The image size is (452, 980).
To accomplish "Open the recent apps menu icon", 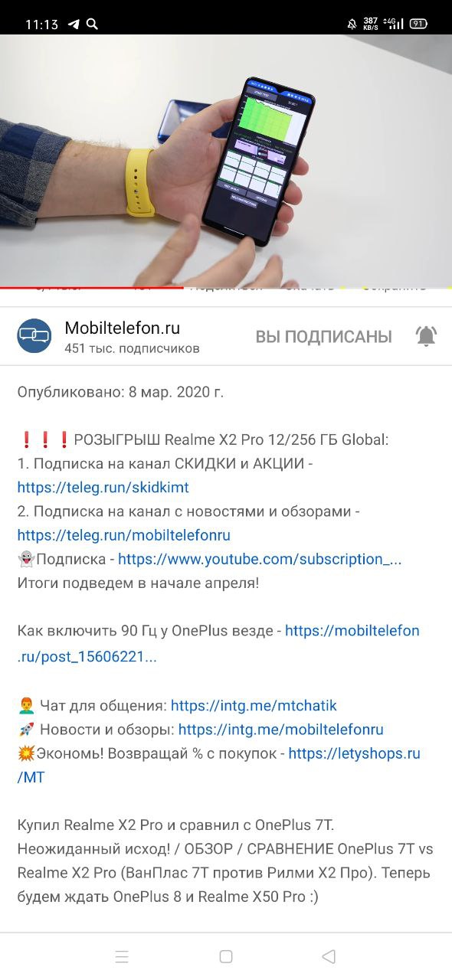I will (122, 956).
